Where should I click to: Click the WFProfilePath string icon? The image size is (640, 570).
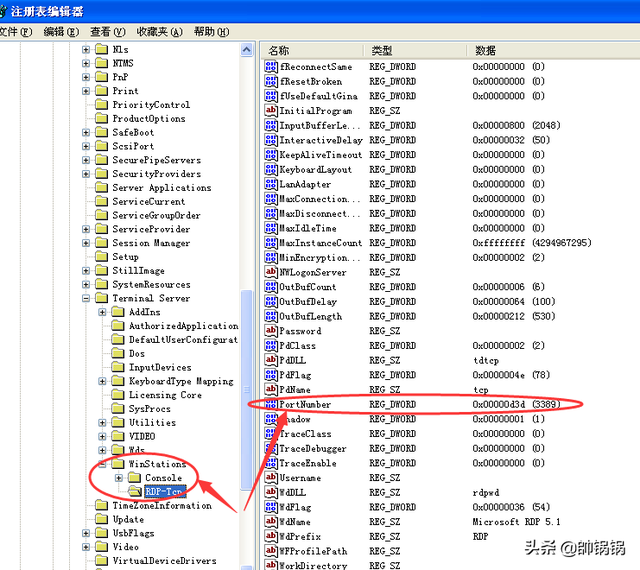coord(271,551)
